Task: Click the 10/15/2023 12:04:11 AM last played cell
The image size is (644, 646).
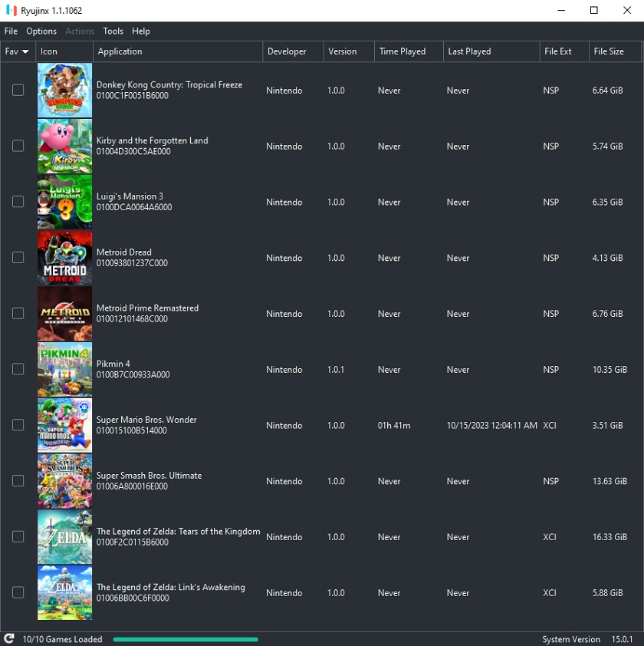Action: tap(492, 426)
